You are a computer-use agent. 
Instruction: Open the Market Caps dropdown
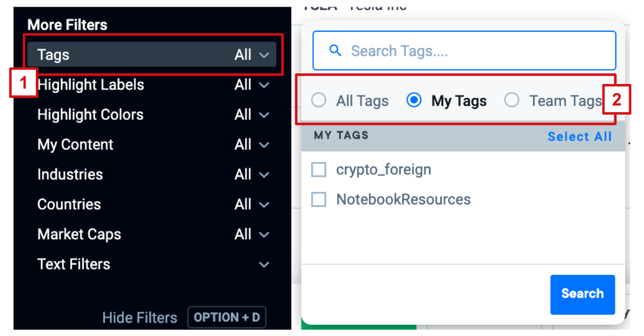[x=153, y=235]
